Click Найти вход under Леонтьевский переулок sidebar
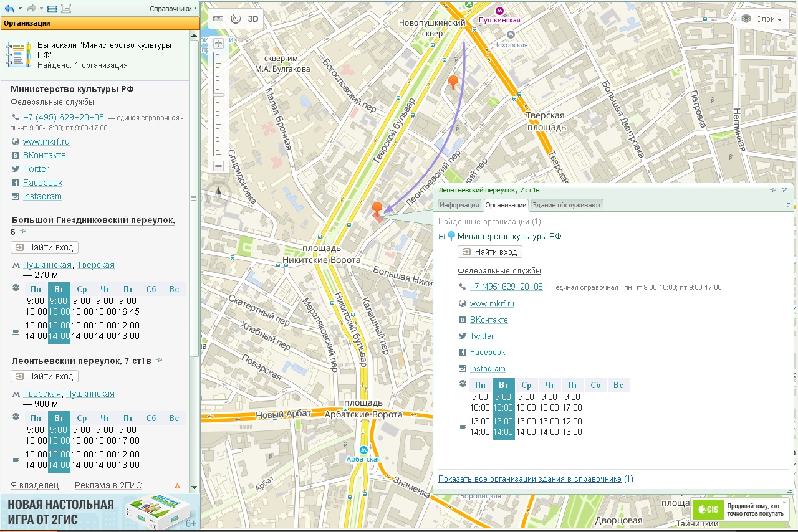The height and width of the screenshot is (532, 798). coord(44,376)
